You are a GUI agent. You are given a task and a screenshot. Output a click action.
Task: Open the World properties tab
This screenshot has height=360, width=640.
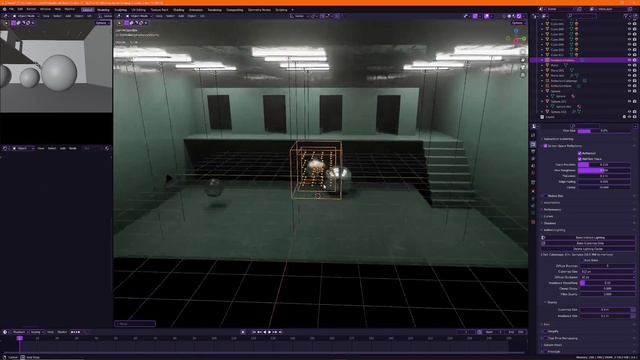click(x=533, y=173)
